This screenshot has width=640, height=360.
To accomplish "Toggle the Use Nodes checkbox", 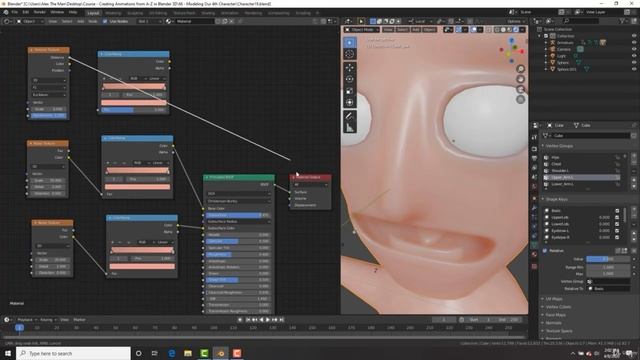I will click(105, 21).
